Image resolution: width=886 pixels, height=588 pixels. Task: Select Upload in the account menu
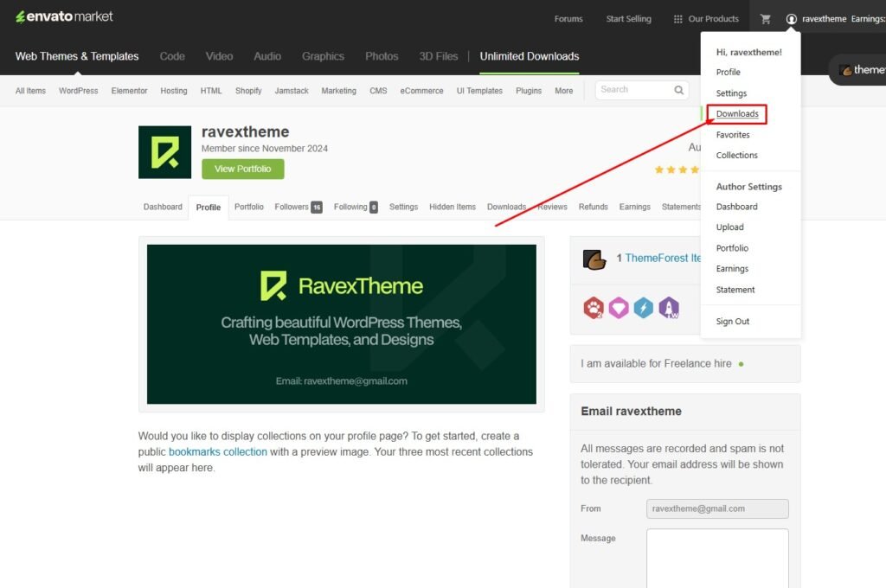click(729, 227)
